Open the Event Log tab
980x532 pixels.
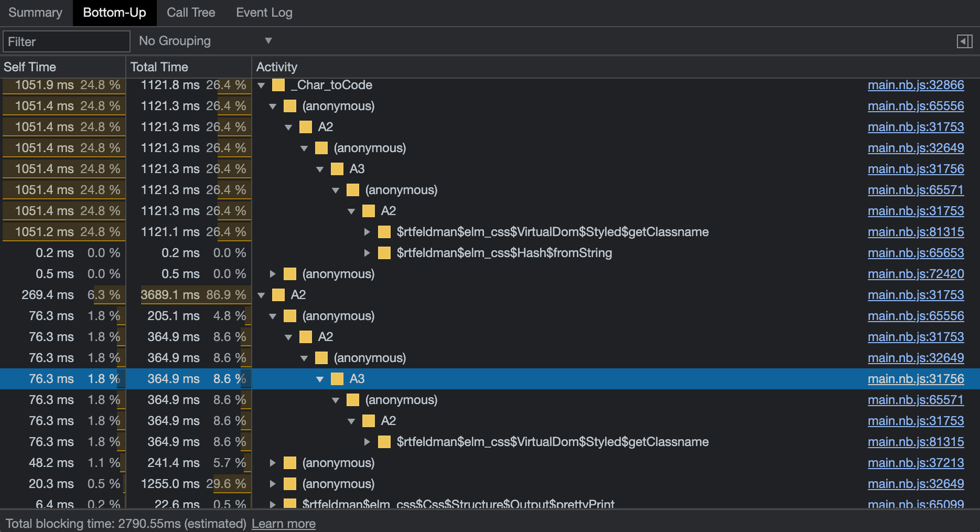tap(264, 13)
